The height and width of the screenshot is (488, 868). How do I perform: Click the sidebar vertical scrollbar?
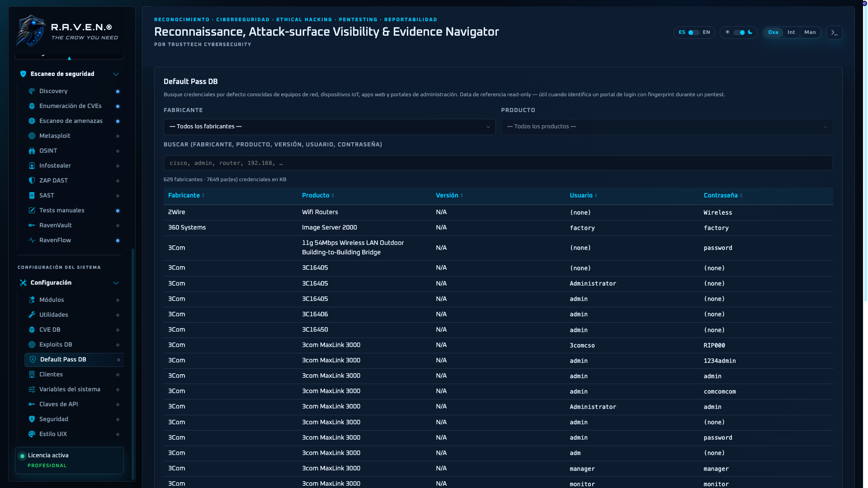[x=133, y=364]
